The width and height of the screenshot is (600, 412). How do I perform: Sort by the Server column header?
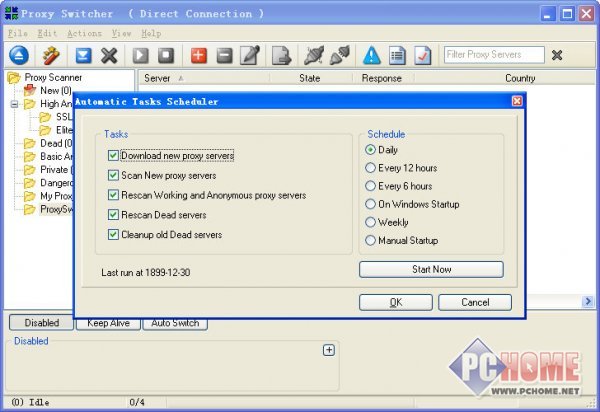[x=203, y=78]
